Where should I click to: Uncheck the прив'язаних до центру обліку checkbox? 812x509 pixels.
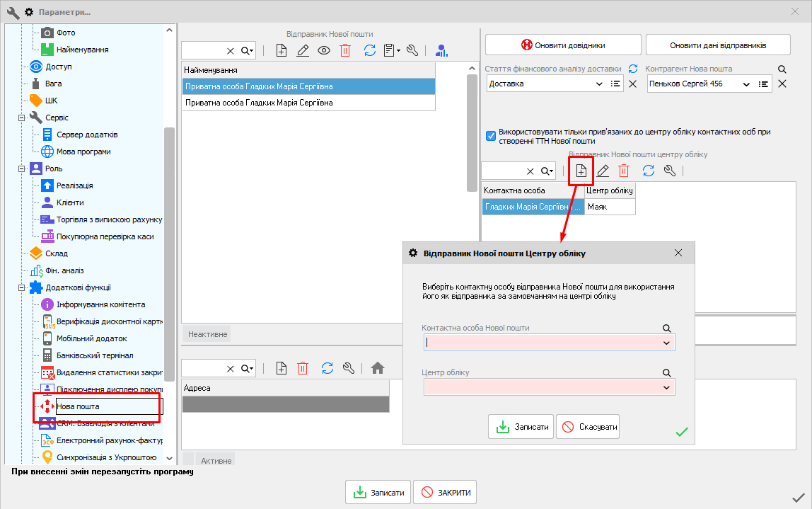coord(491,136)
